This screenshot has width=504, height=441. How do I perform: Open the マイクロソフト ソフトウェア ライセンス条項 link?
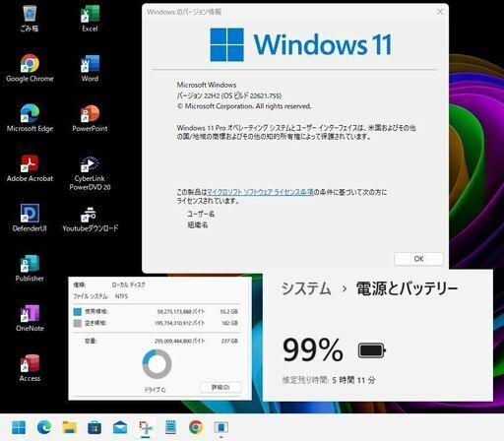(x=260, y=192)
